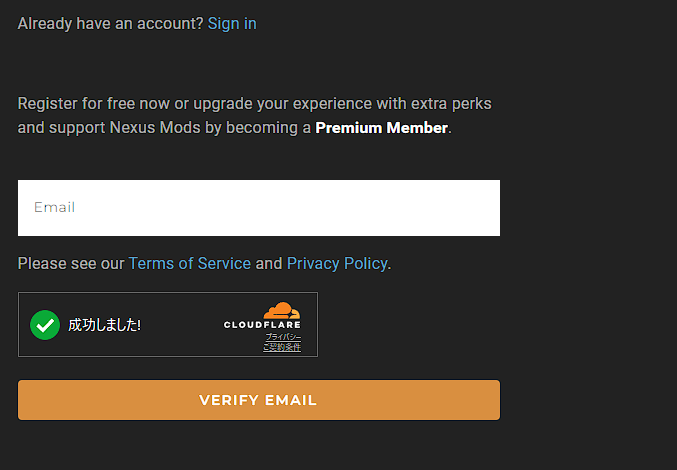Open Cloudflare's ご契約条件 link
This screenshot has height=470, width=677.
(x=282, y=347)
